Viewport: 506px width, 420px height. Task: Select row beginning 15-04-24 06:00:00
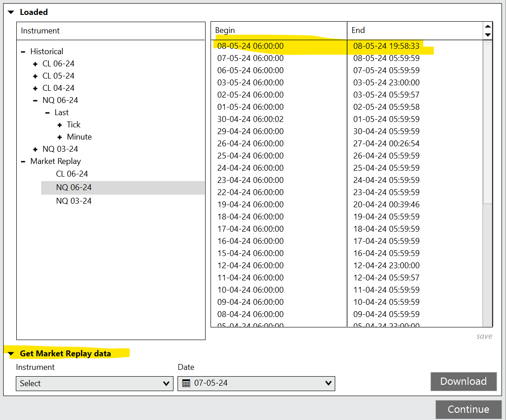(x=347, y=253)
